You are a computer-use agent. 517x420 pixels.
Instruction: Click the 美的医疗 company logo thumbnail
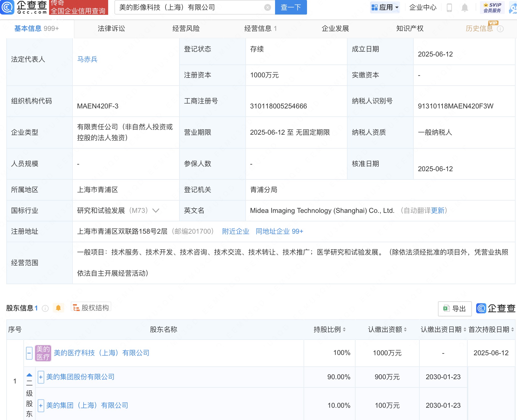point(43,353)
